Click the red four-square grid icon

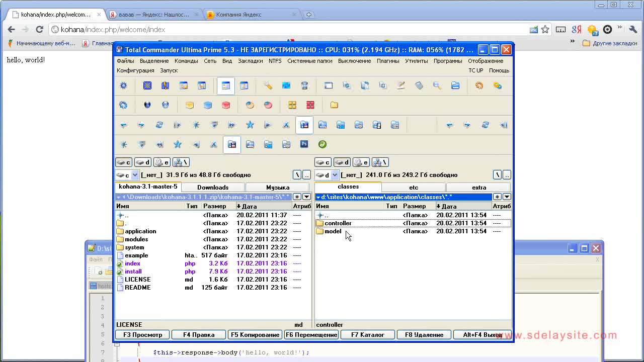coord(310,105)
